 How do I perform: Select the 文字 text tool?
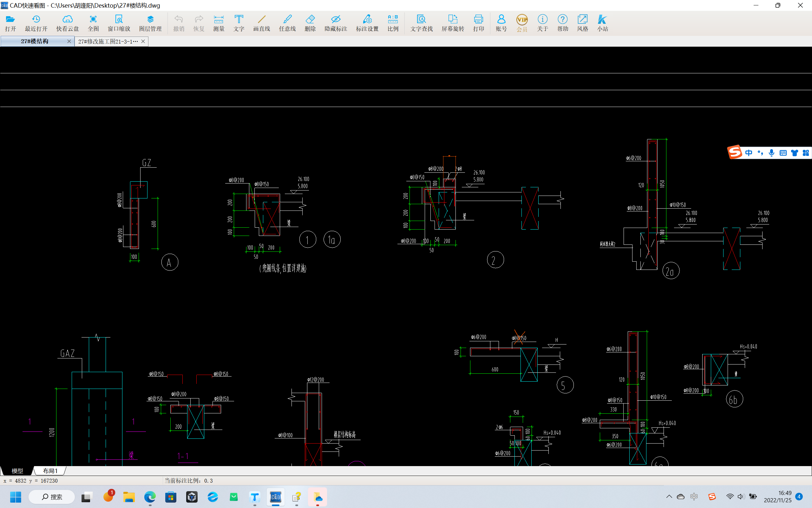click(239, 23)
